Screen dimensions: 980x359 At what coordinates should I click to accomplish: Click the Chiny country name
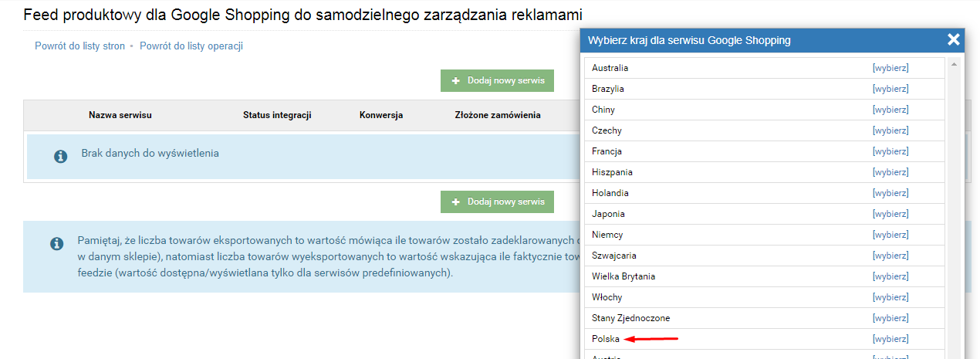tap(603, 110)
